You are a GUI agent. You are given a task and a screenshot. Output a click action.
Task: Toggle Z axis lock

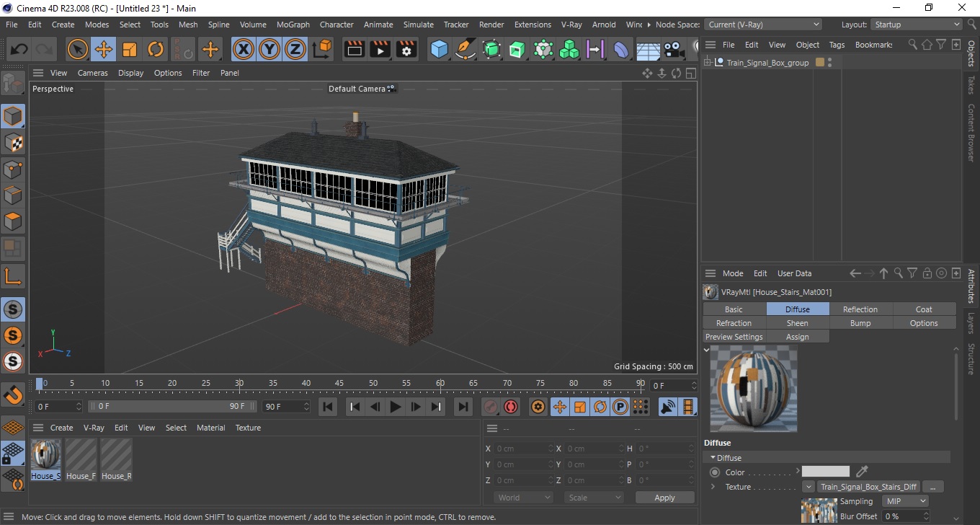[295, 50]
